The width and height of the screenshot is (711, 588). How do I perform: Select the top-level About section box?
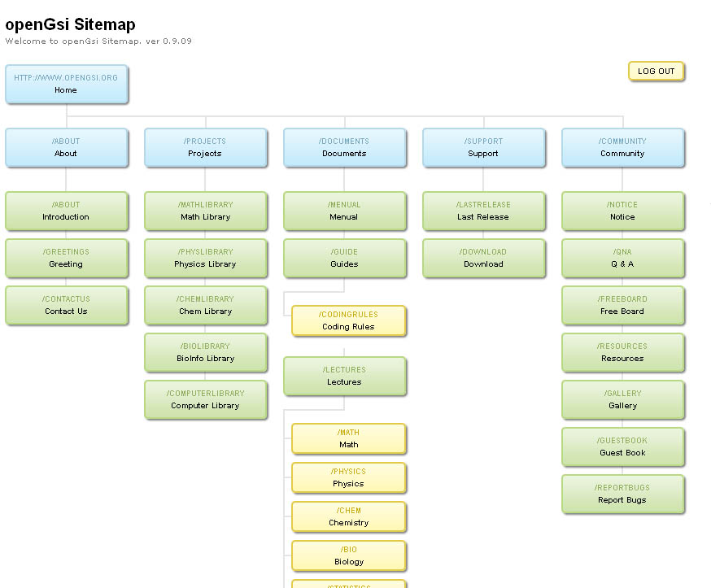point(67,147)
